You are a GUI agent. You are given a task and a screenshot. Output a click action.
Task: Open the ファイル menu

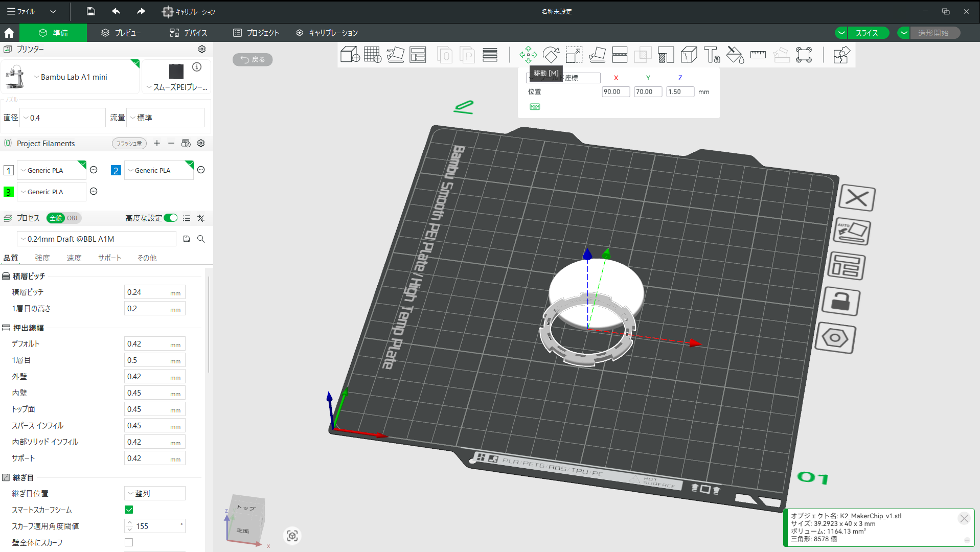point(21,11)
